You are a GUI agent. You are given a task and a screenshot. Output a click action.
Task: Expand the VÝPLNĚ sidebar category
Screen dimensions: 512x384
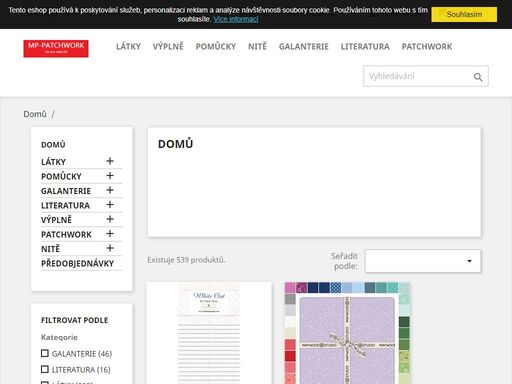(110, 219)
